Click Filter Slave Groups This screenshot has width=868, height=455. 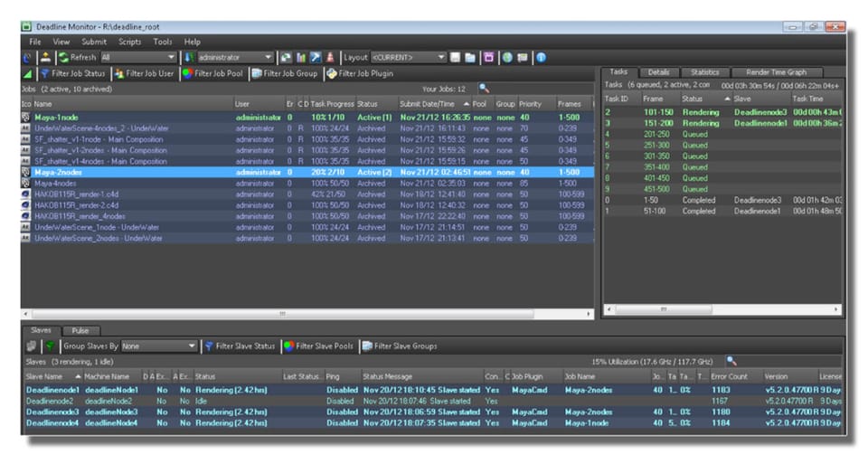(400, 346)
